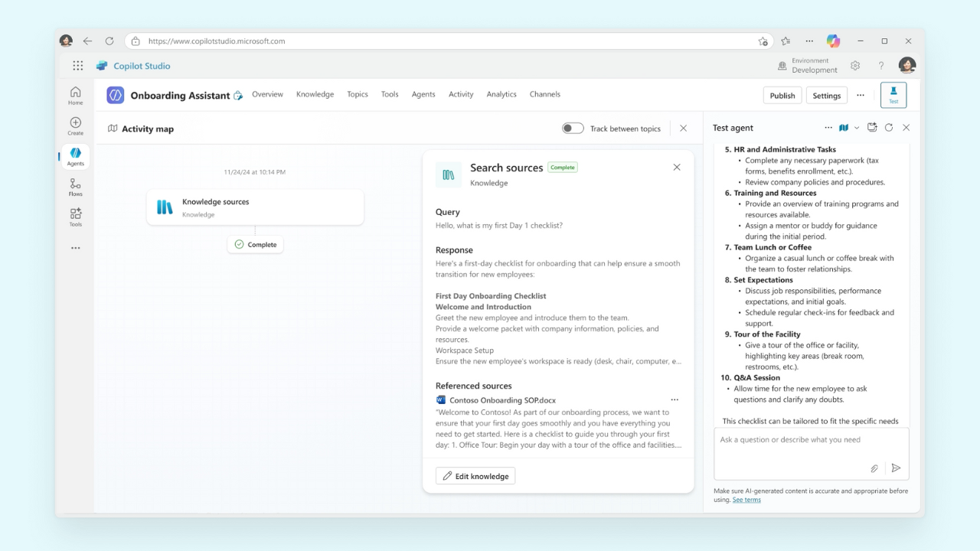Click the Search sources knowledge icon
The height and width of the screenshot is (551, 980).
point(449,174)
